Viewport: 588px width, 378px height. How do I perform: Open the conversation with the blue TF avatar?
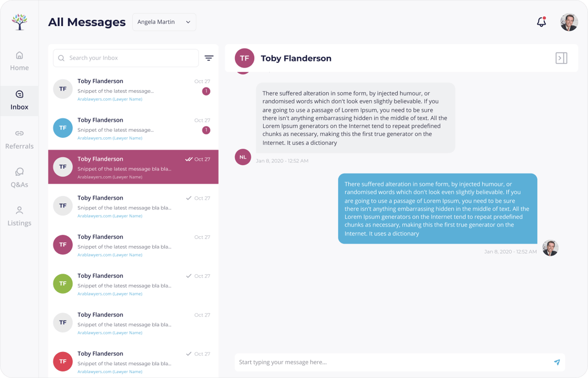pyautogui.click(x=133, y=128)
